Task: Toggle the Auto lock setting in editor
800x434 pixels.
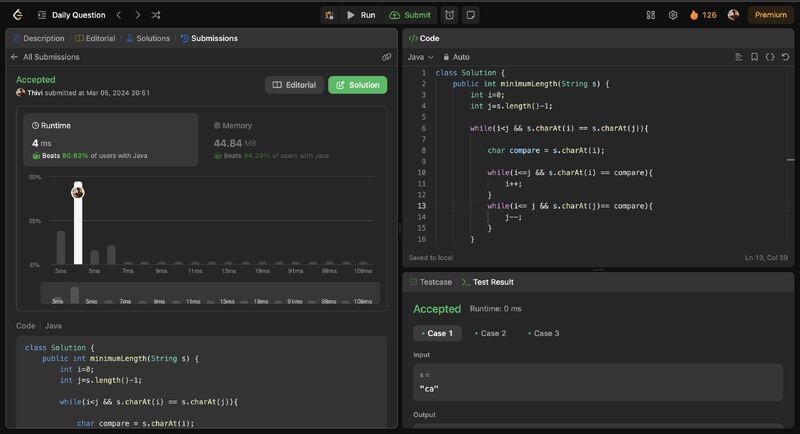Action: click(x=455, y=57)
